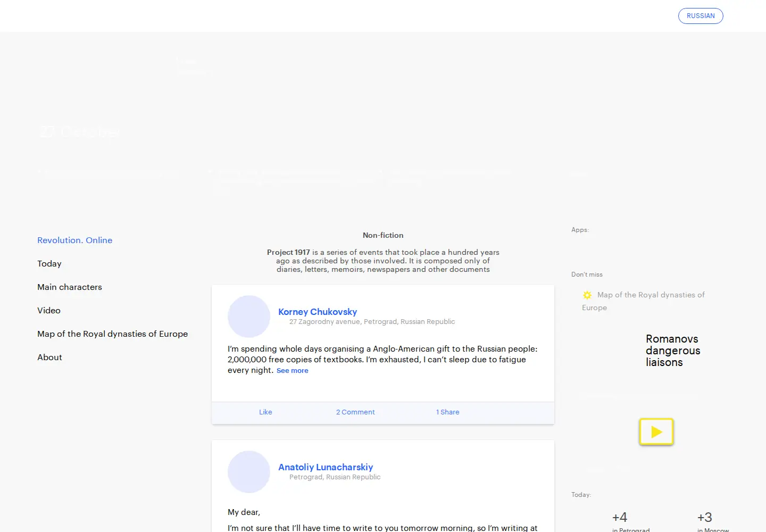Open Map of the Royal dynasties sidebar link
Screen dimensions: 766x532
[x=113, y=334]
